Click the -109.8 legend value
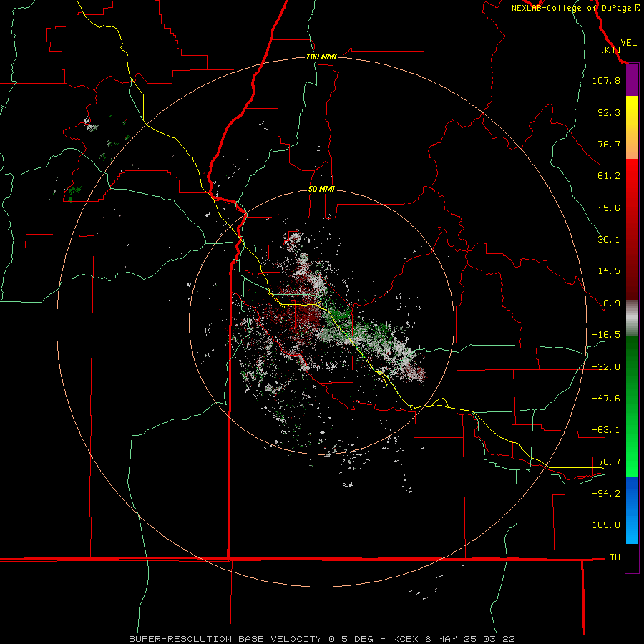Screen dimensions: 644x644 (603, 525)
